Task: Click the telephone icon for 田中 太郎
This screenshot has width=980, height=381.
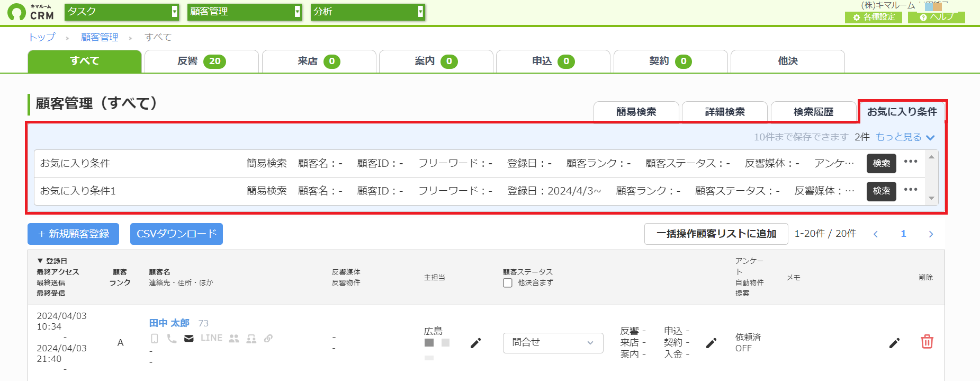Action: pos(172,338)
